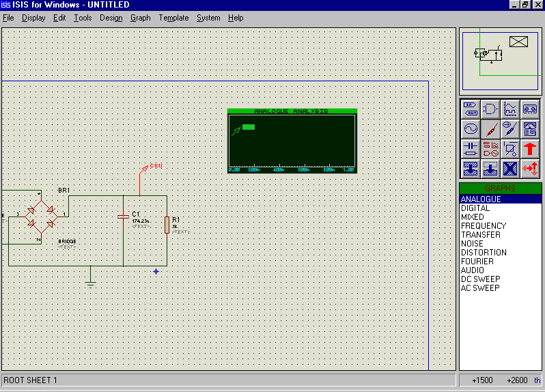Select the IN/OUT terminals tool icon
Viewport: 545px width, 392px height.
[x=470, y=108]
